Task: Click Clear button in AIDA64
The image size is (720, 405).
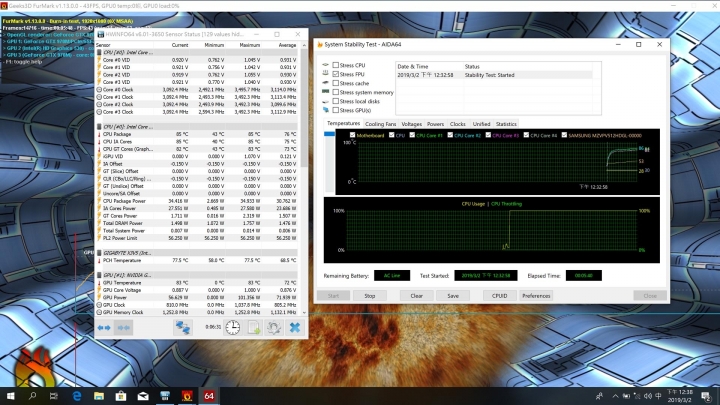Action: 416,296
